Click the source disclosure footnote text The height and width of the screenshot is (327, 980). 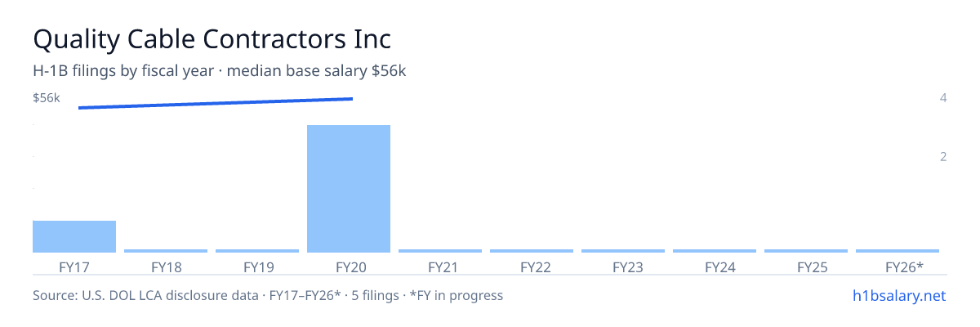[268, 295]
